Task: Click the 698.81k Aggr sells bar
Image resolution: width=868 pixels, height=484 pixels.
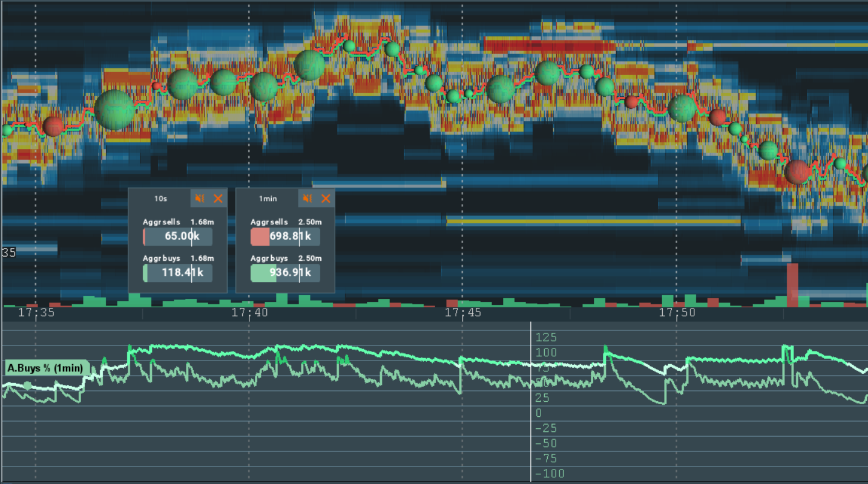Action: tap(285, 237)
